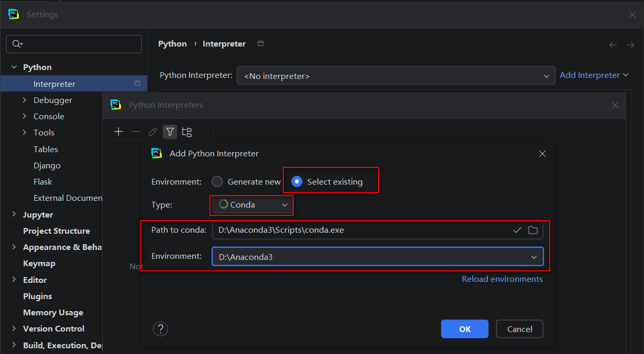Toggle the filter funnel icon in Python Interpreters

click(170, 132)
